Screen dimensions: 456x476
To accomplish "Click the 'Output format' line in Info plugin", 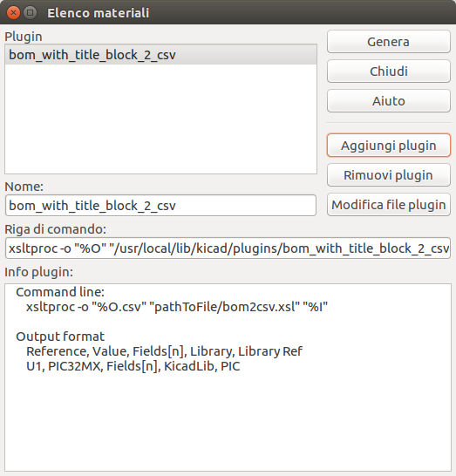I will click(60, 337).
